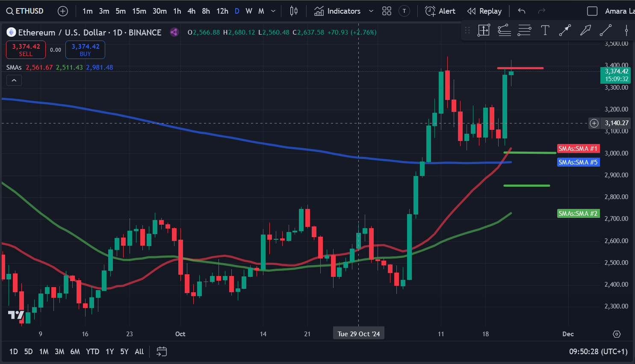Image resolution: width=635 pixels, height=364 pixels.
Task: Collapse the indicator legend arrow
Action: click(x=14, y=80)
